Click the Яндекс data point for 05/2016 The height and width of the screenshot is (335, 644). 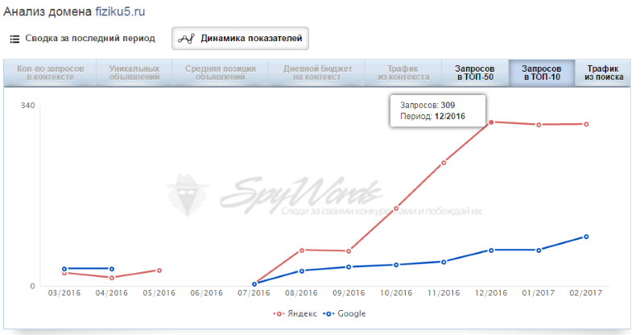point(159,271)
